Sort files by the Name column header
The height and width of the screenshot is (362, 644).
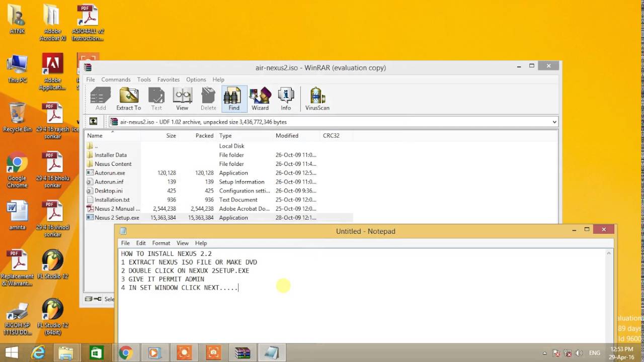tap(113, 136)
